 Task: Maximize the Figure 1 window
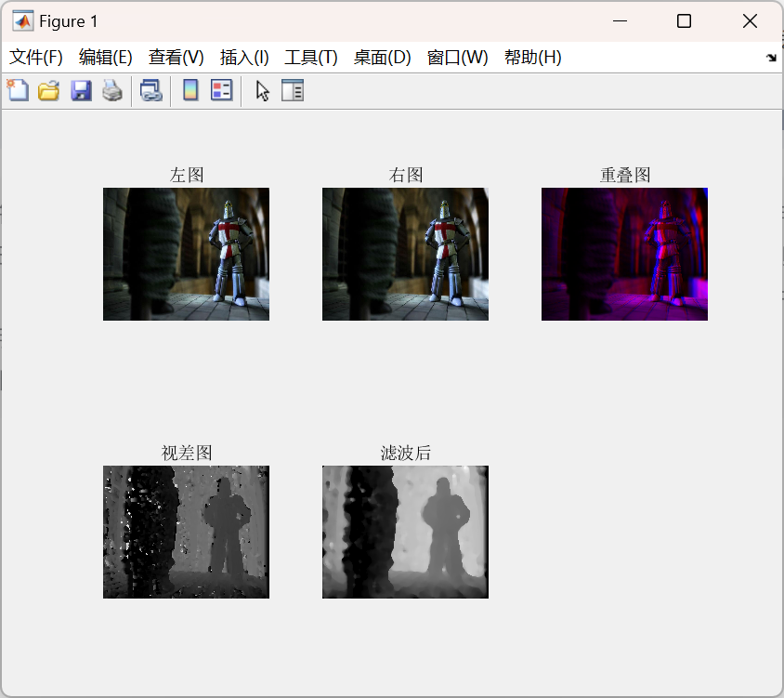click(x=684, y=21)
